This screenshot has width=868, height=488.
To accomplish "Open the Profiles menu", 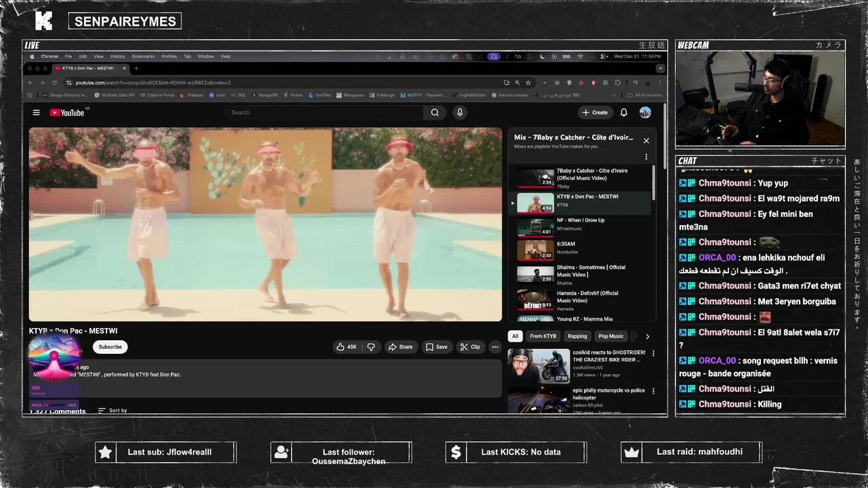I will [169, 56].
